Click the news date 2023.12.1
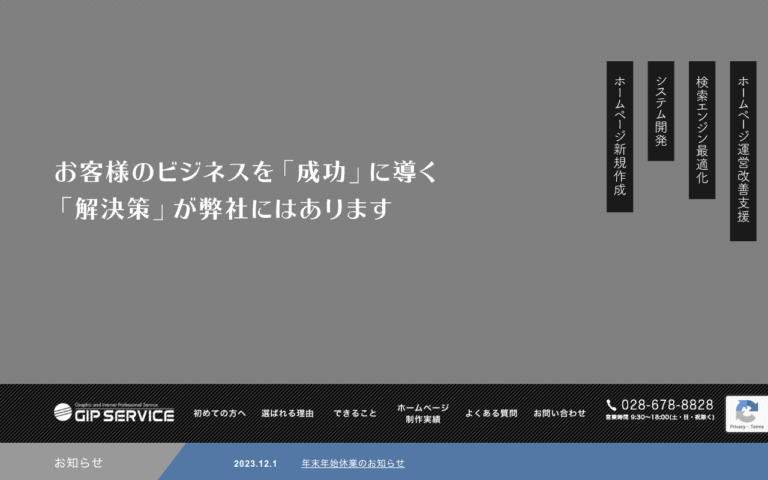The height and width of the screenshot is (480, 768). pyautogui.click(x=255, y=464)
